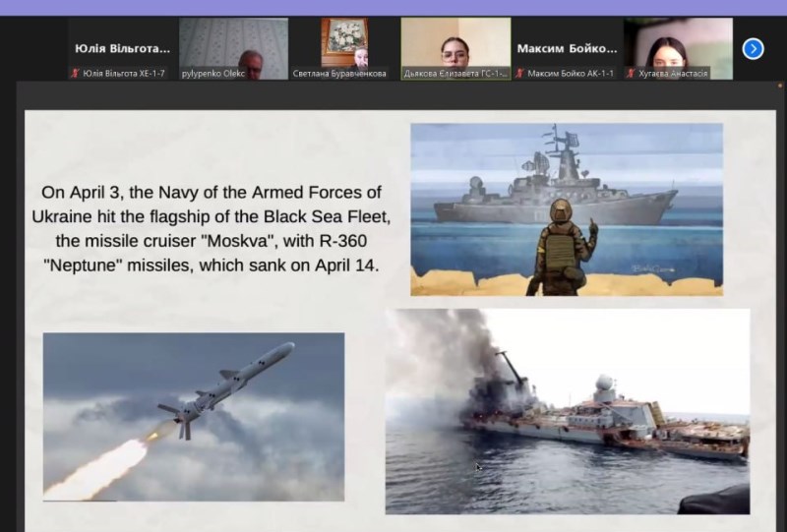
Task: Click muted mic icon of Юлія Вільгота
Action: tap(76, 74)
